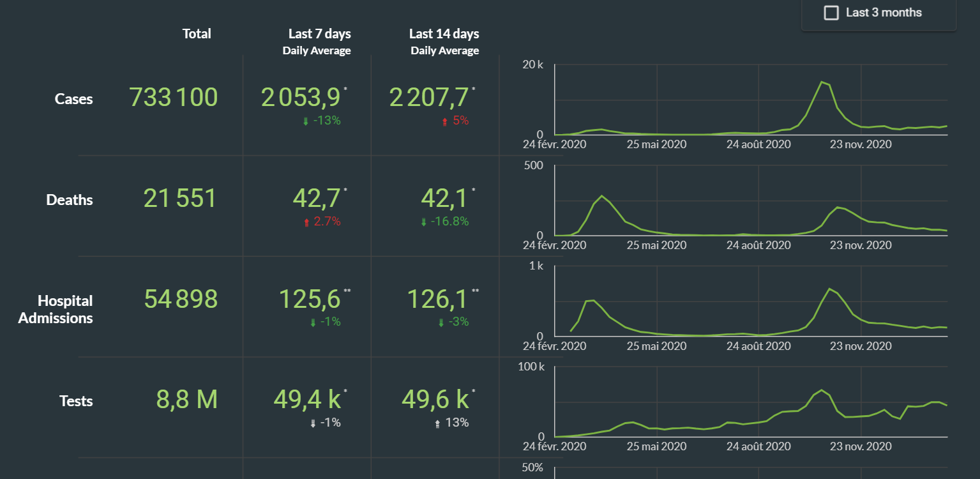Click the Total column header

click(x=197, y=34)
